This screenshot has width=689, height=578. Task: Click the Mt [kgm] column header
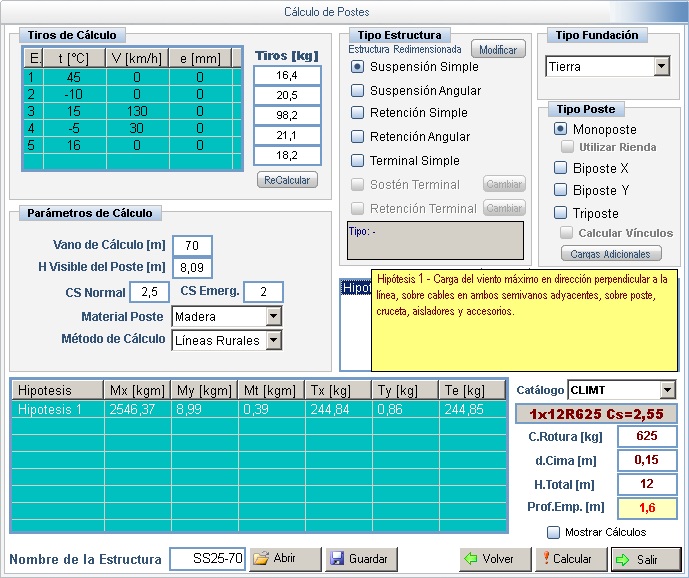pos(271,390)
